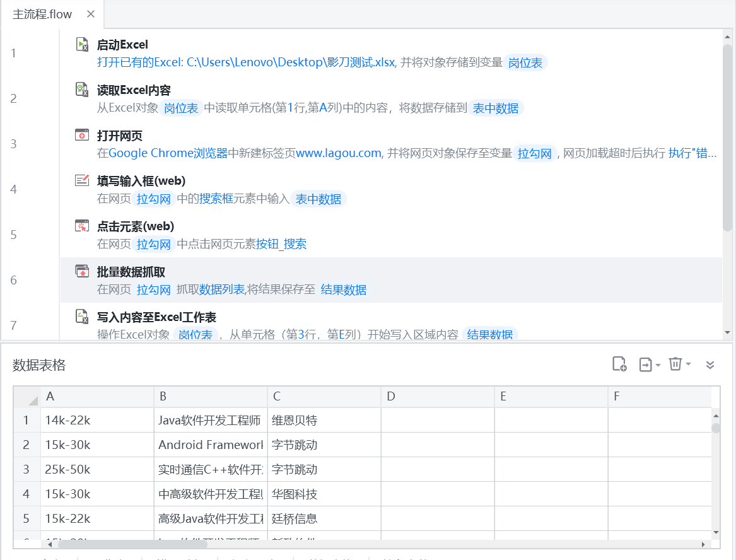Close the 主流程.flow tab

pos(91,14)
